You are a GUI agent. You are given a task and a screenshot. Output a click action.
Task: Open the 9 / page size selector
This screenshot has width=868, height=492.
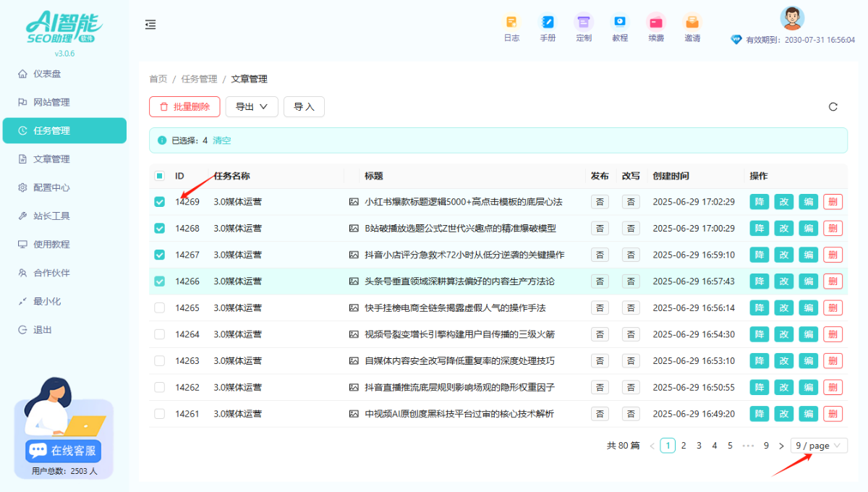tap(819, 446)
